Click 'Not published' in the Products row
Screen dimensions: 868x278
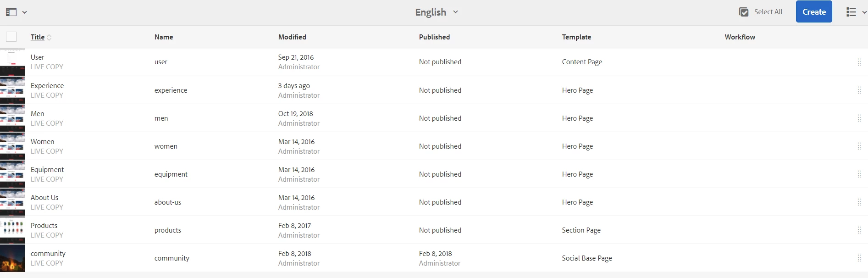(440, 230)
